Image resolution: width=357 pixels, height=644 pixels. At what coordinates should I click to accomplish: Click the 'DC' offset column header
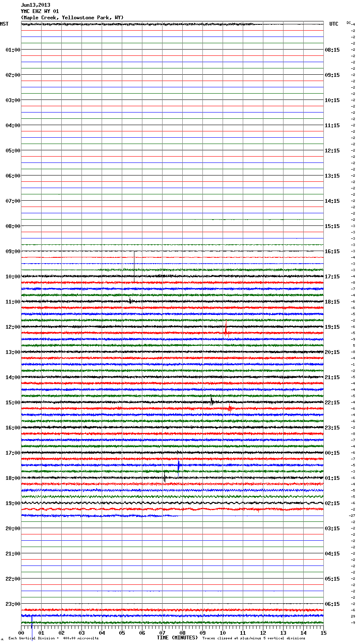349,22
